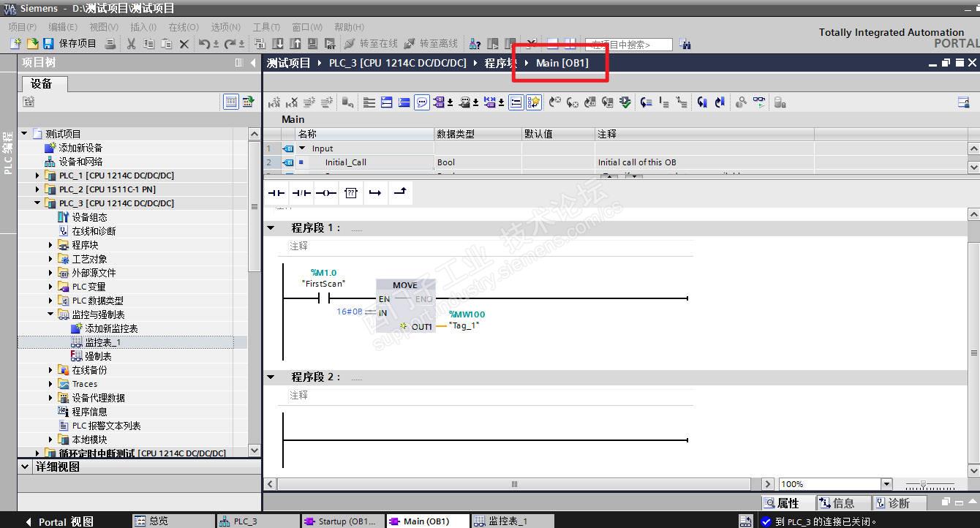Open the 编辑(E) menu

click(x=63, y=27)
